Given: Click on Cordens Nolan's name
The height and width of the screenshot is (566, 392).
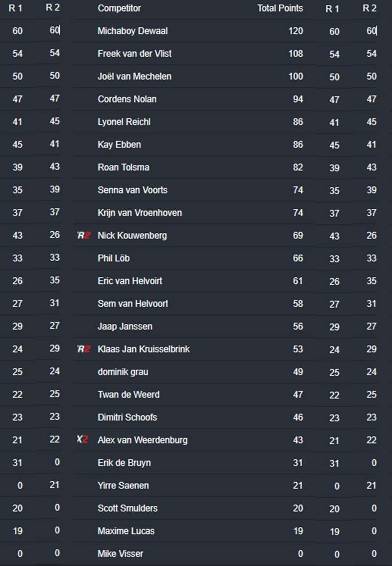Looking at the screenshot, I should click(127, 99).
